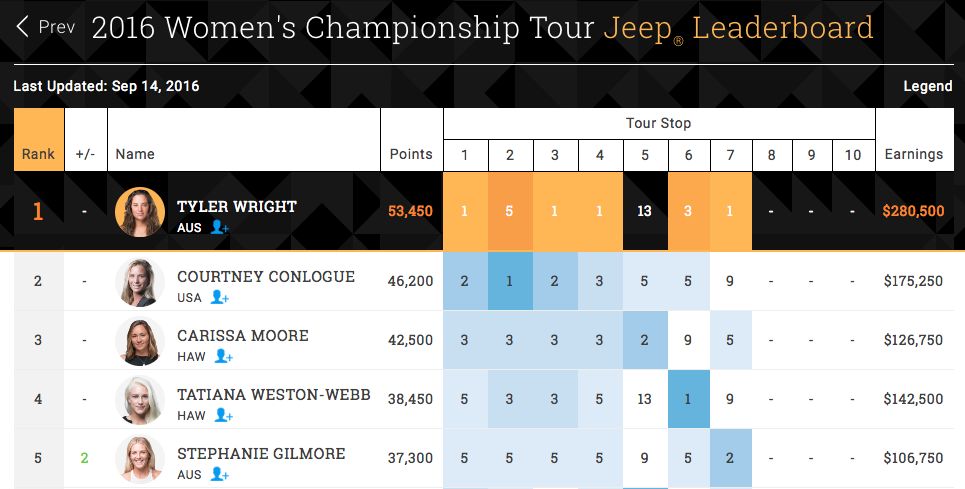Click Weston-Webb's blue first-place stop 6 cell
The width and height of the screenshot is (965, 489).
click(x=688, y=399)
